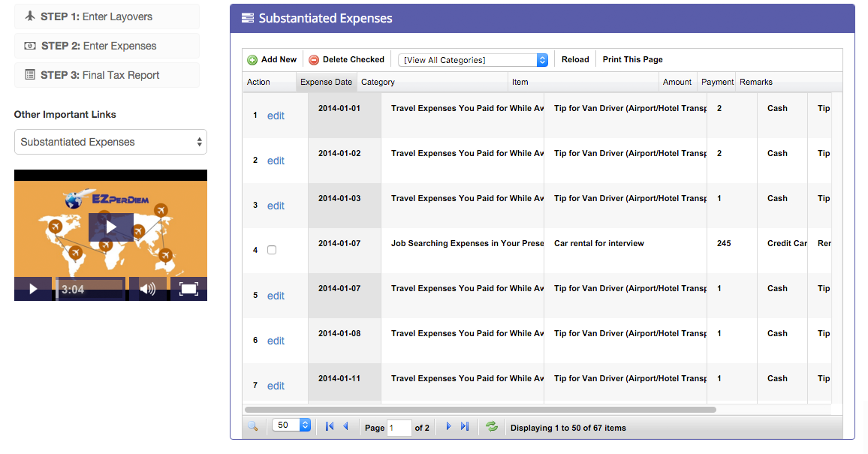
Task: Jump to the last page of results
Action: (x=465, y=426)
